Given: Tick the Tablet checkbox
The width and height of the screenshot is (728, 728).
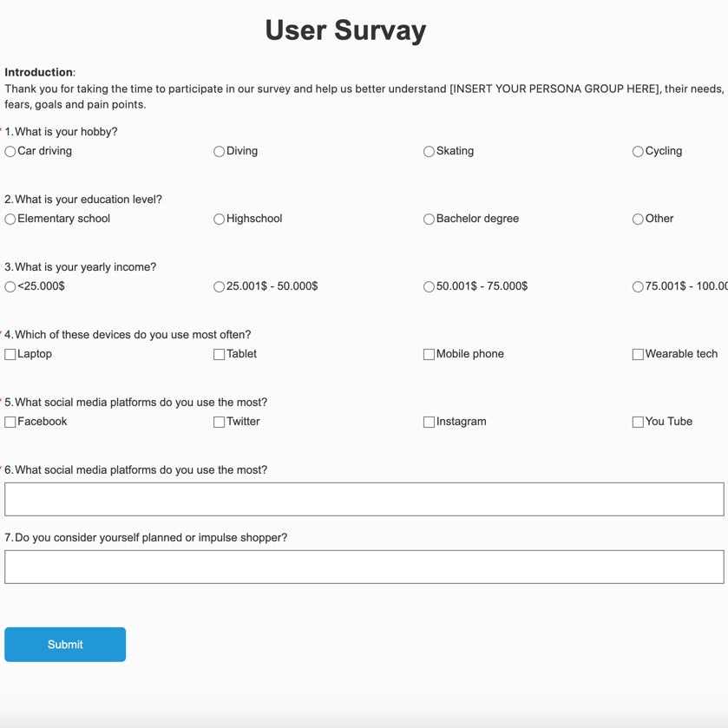Looking at the screenshot, I should pos(219,355).
